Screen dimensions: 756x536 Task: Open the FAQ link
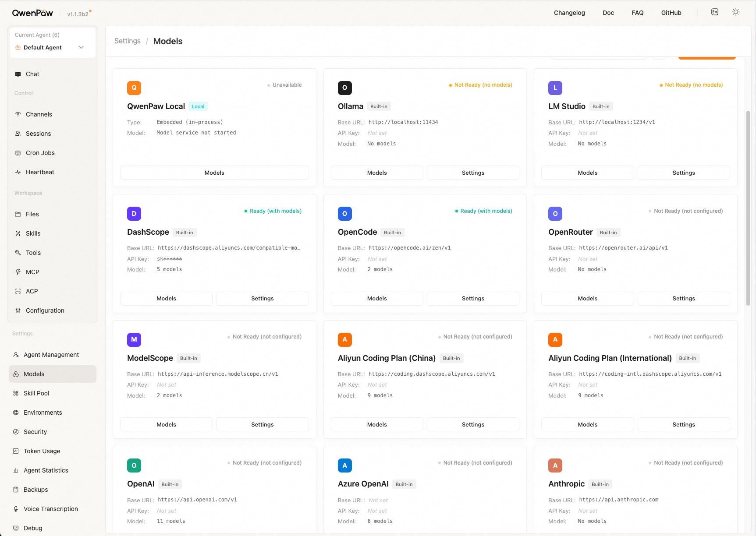coord(638,13)
